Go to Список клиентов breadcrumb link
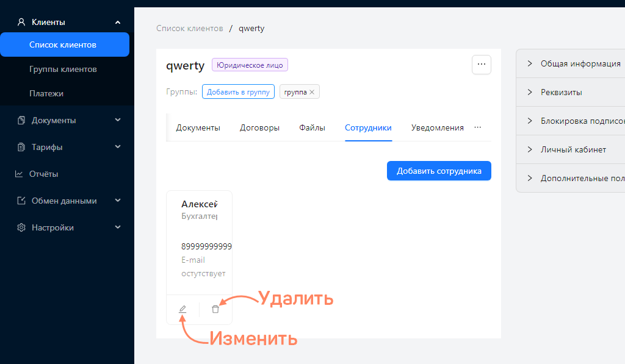This screenshot has width=625, height=364. tap(189, 28)
